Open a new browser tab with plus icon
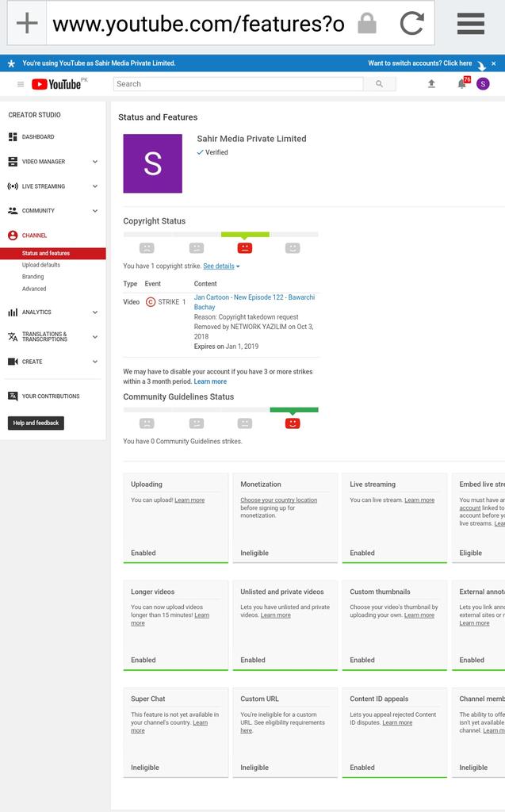 (x=27, y=23)
